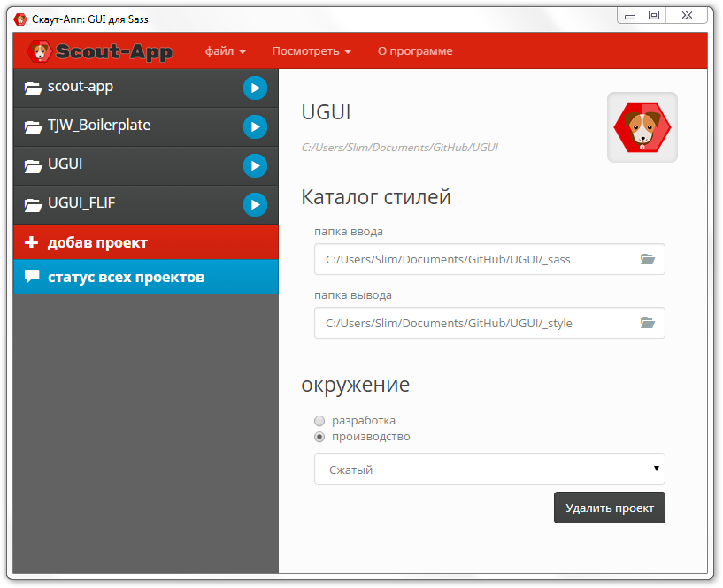Image resolution: width=723 pixels, height=588 pixels.
Task: Open the файл menu
Action: [x=225, y=50]
